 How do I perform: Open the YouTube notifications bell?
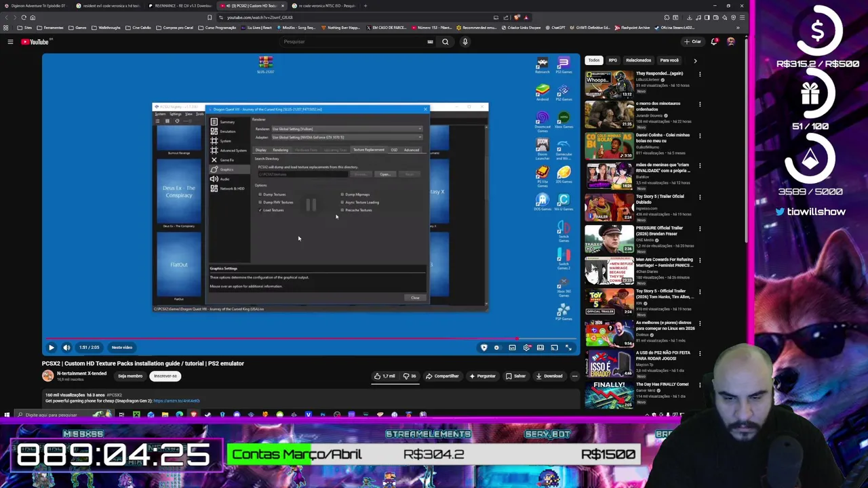point(714,42)
